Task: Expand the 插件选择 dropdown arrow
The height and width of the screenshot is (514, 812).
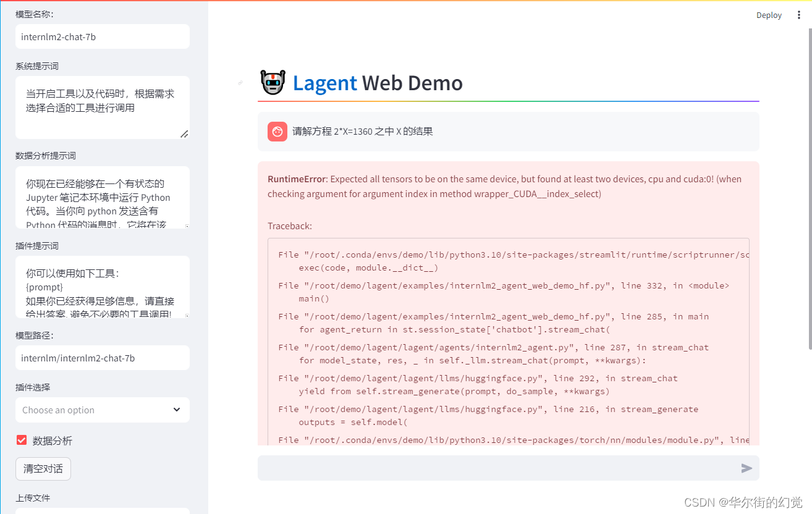Action: click(x=177, y=410)
